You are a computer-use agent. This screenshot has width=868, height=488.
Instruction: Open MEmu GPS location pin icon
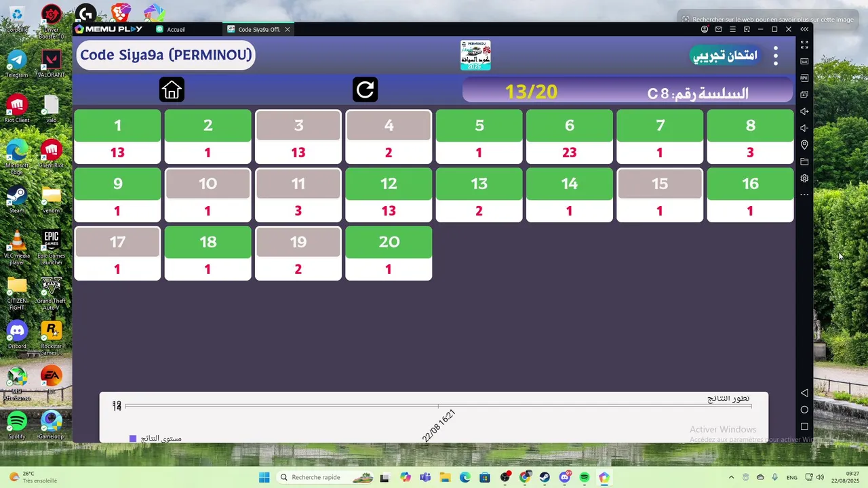pos(804,145)
